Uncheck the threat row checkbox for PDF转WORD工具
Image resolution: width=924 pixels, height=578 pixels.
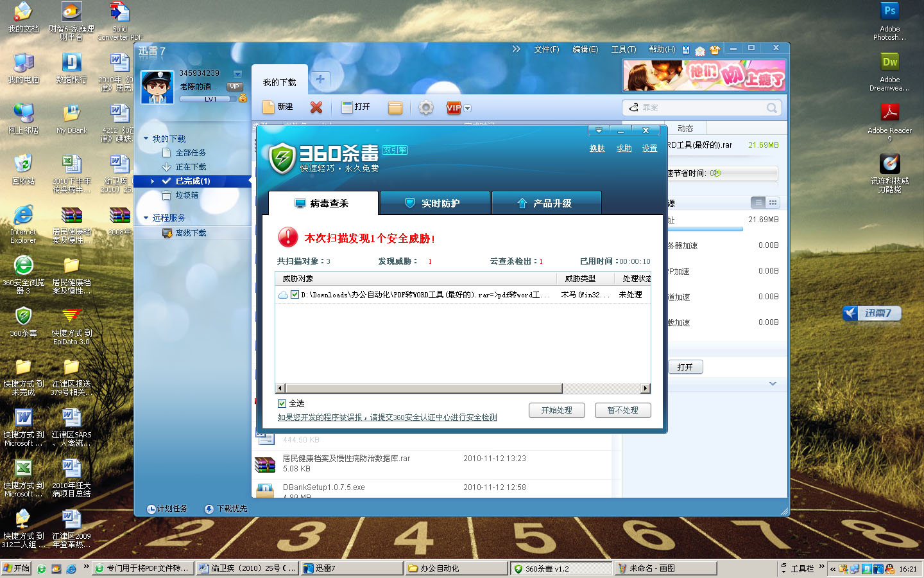click(295, 295)
